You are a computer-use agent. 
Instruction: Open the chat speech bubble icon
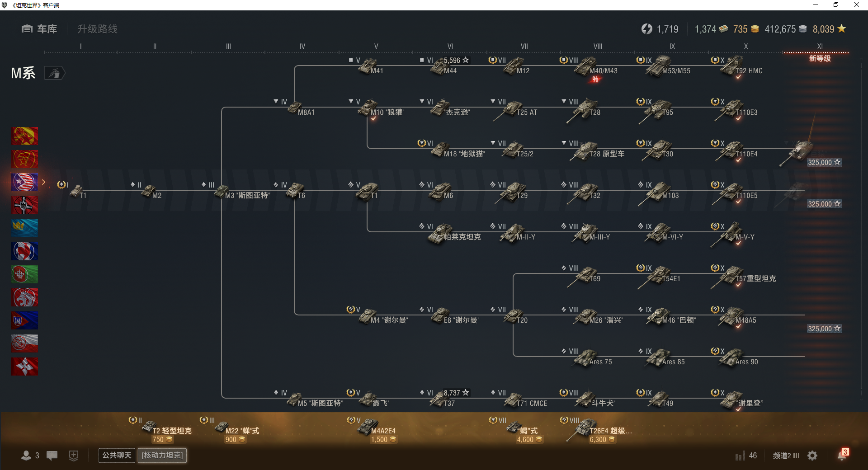52,456
